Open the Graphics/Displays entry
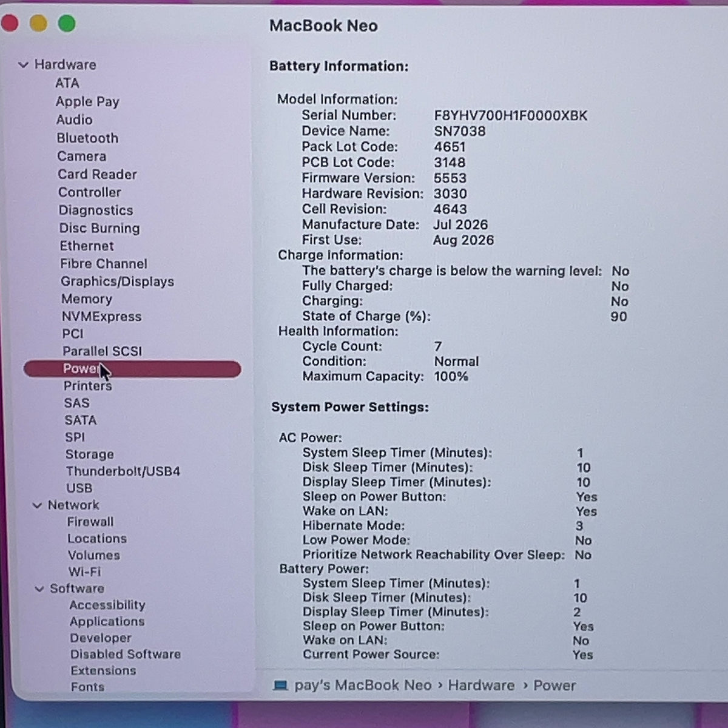The image size is (728, 728). coord(117,281)
